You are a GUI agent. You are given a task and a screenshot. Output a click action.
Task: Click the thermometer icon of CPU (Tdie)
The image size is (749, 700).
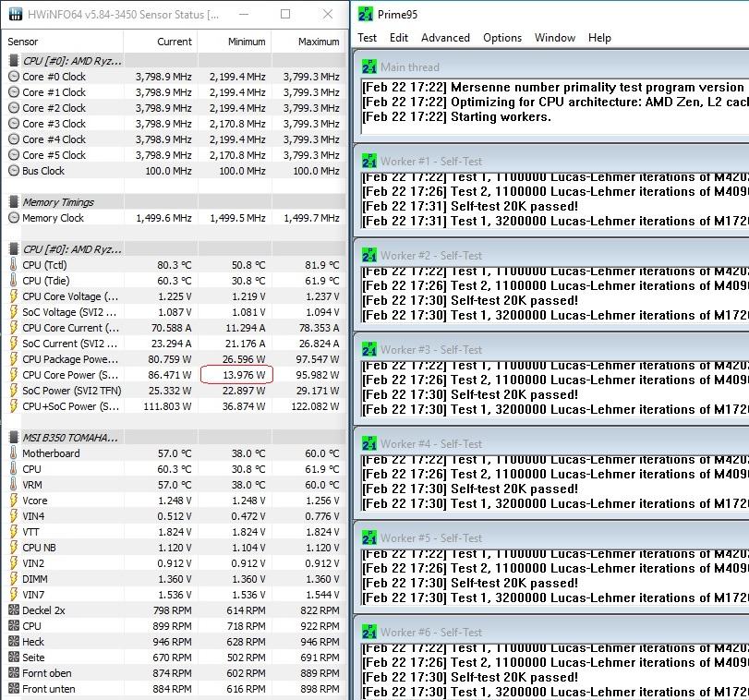coord(13,281)
